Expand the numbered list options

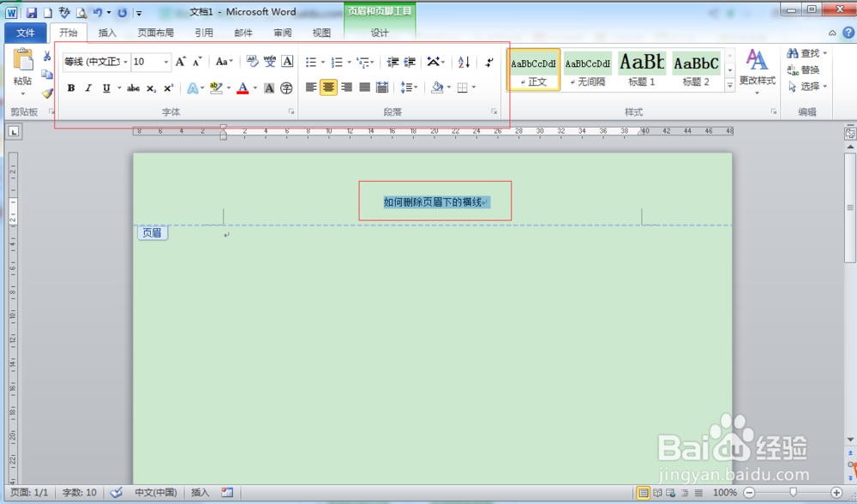[350, 63]
